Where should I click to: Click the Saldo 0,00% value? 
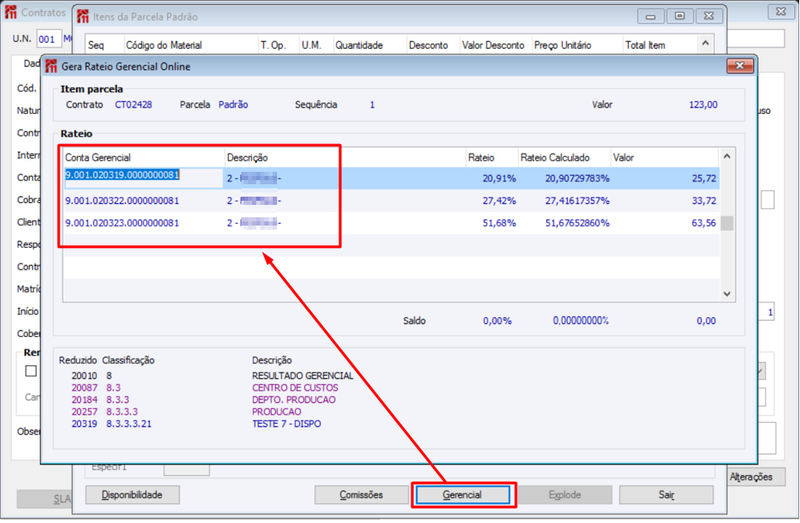click(497, 321)
